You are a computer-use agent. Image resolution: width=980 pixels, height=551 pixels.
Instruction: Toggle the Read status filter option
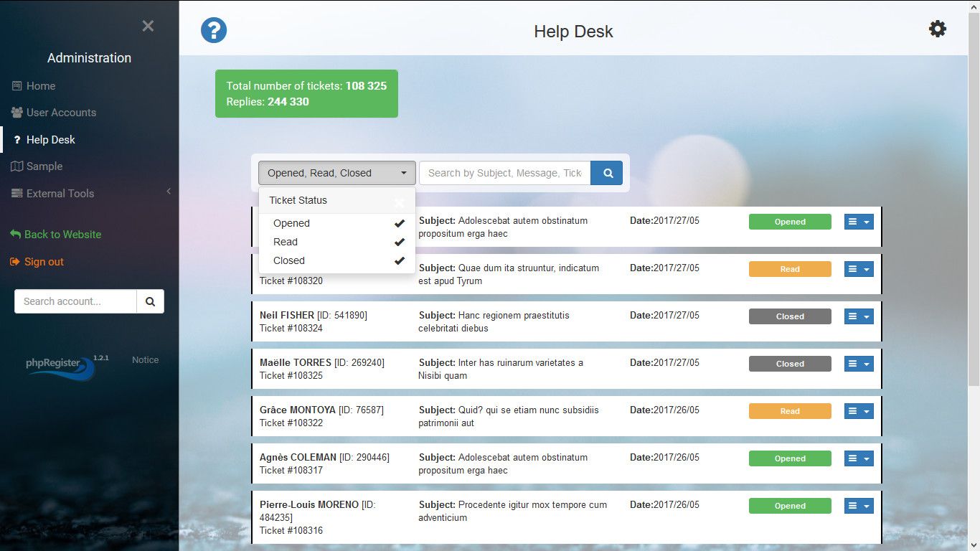pyautogui.click(x=337, y=242)
